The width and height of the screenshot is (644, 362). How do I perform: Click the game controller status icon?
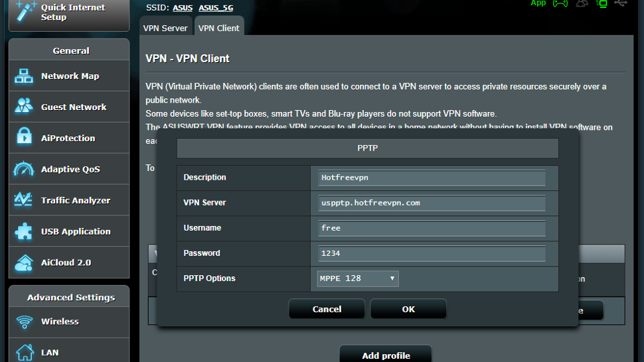point(560,4)
